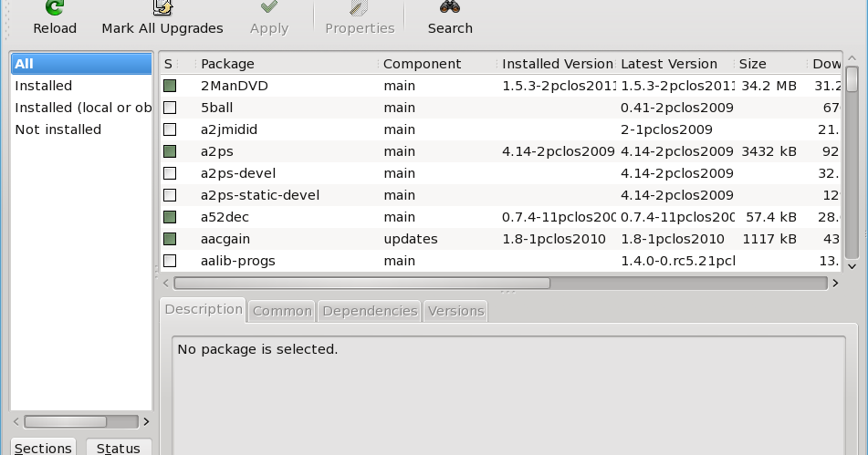Click the Apply checkmark icon
The height and width of the screenshot is (455, 868).
(269, 7)
